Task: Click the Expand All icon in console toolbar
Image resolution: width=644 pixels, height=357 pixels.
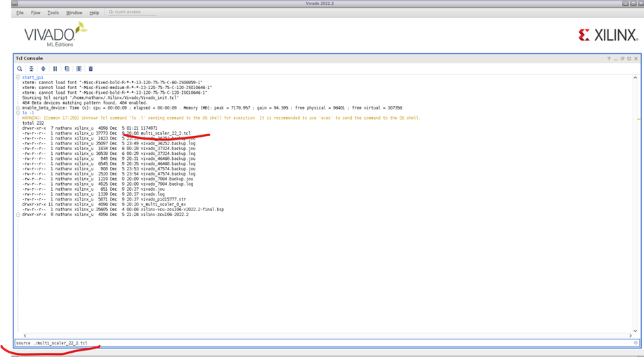Action: click(x=43, y=69)
